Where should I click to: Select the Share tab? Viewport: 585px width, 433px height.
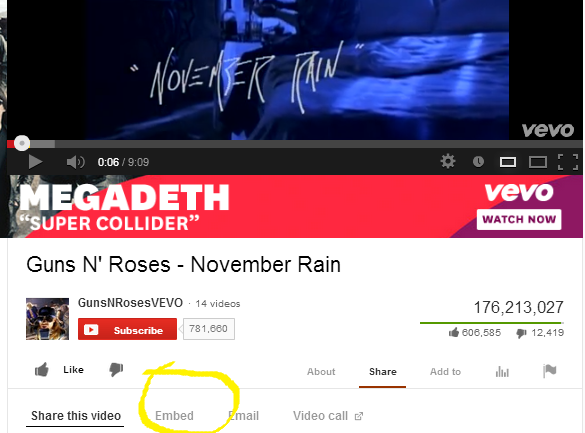point(383,372)
